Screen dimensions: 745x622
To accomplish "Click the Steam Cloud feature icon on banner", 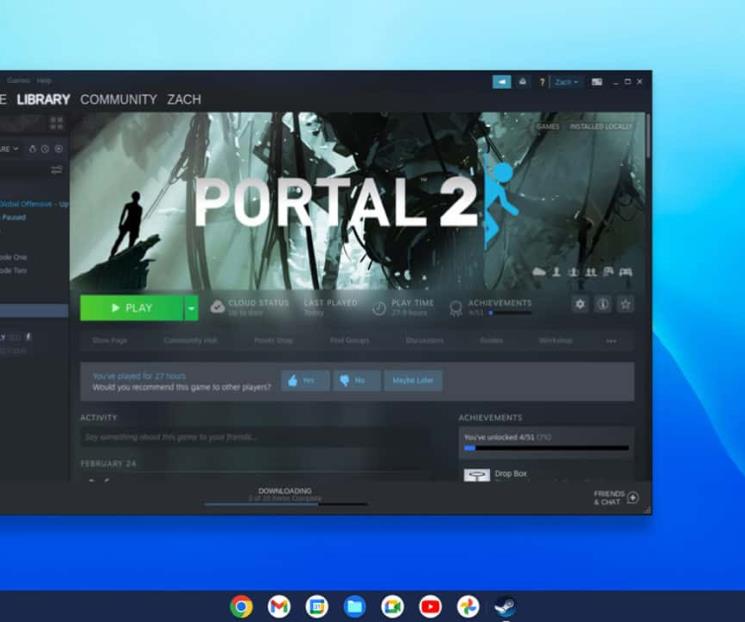I will coord(539,272).
